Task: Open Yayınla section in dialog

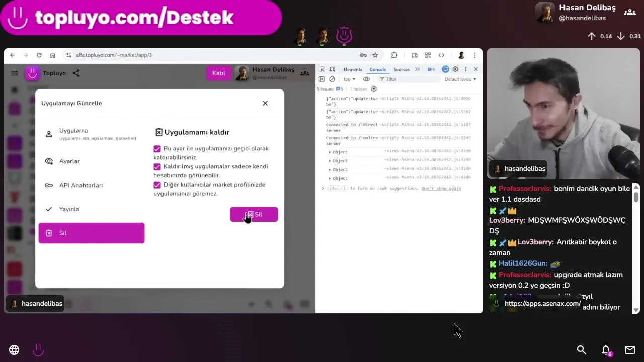Action: coord(92,209)
